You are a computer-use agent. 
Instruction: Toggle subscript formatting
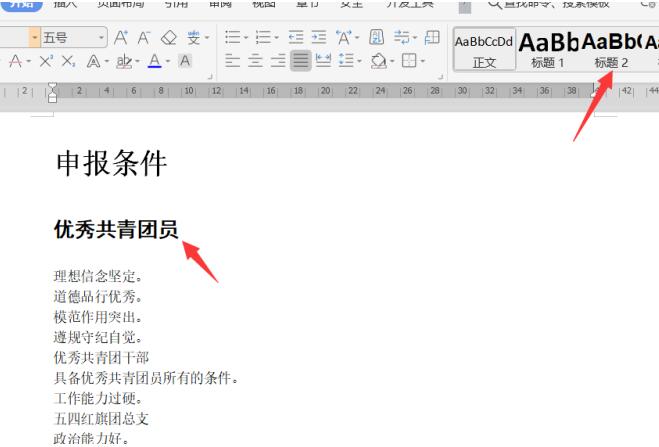coord(69,61)
